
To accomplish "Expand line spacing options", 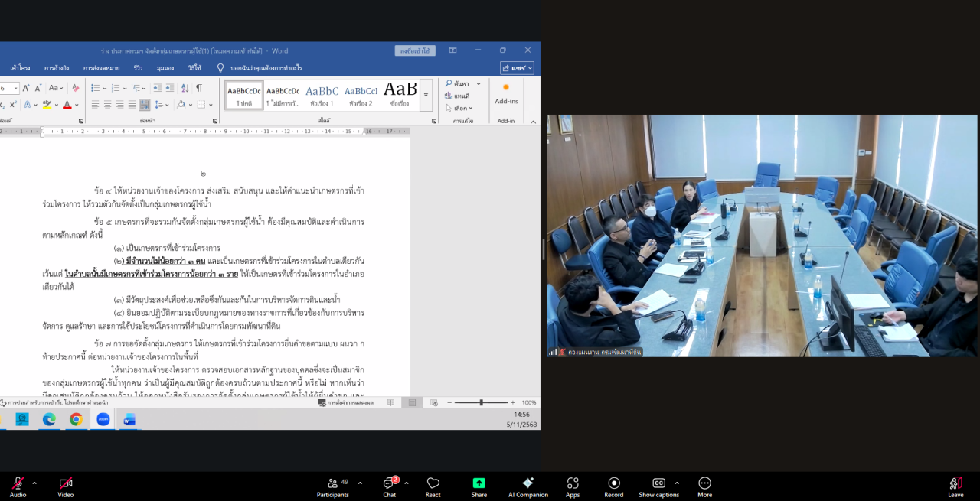I will tap(167, 104).
